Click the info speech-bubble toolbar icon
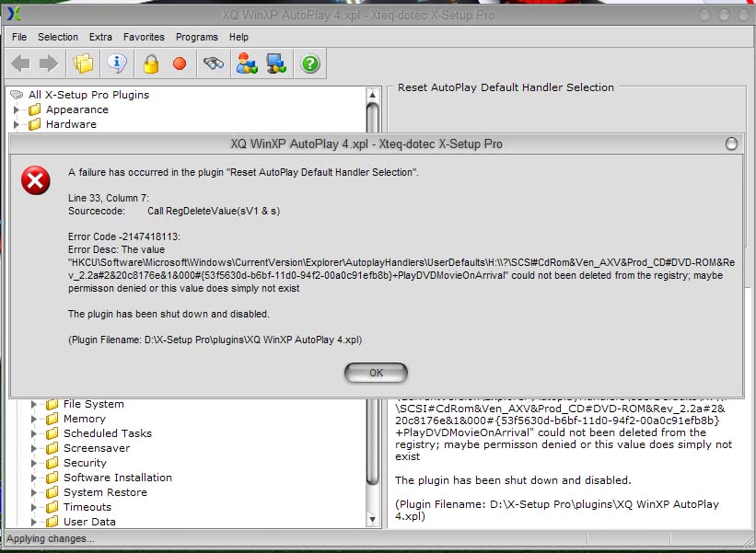Screen dimensions: 756x553 click(117, 63)
